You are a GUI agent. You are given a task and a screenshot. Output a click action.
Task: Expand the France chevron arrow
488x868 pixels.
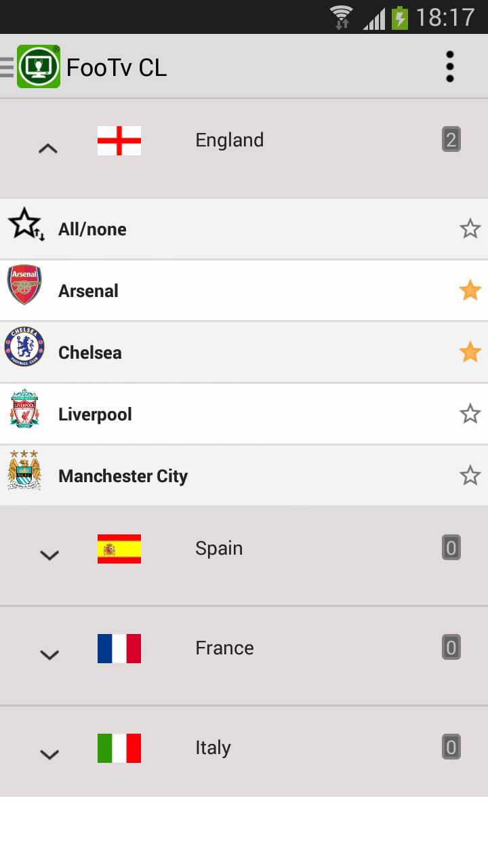[49, 654]
